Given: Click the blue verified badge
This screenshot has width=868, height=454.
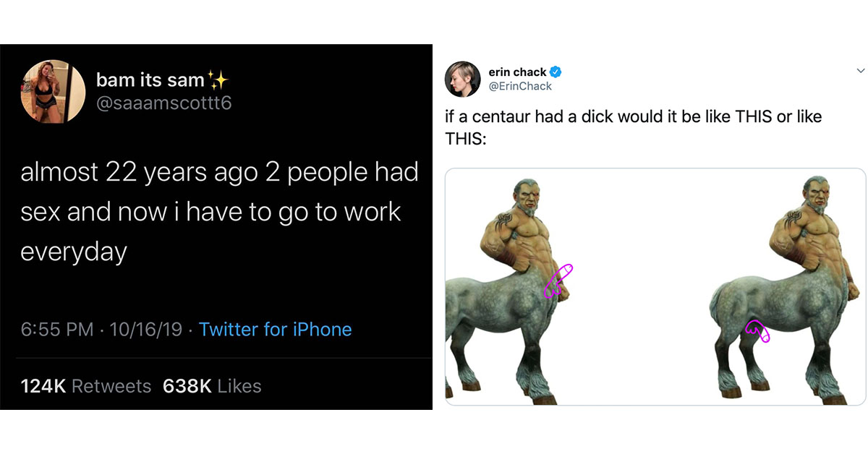Looking at the screenshot, I should (557, 72).
